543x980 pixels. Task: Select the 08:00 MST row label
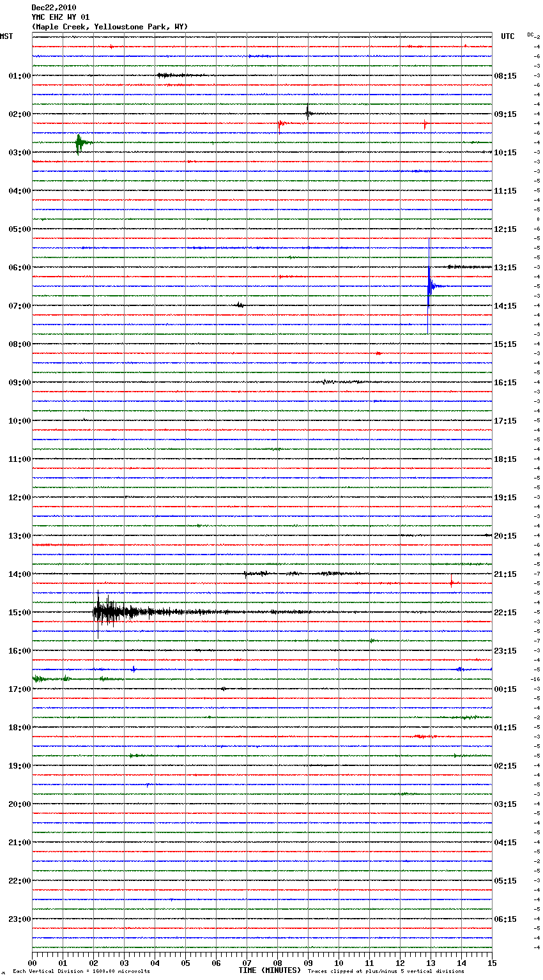point(19,344)
